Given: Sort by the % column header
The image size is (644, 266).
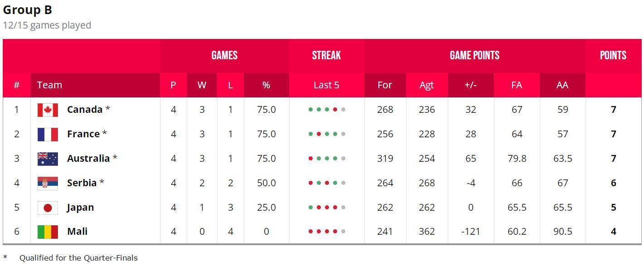Looking at the screenshot, I should (x=266, y=85).
